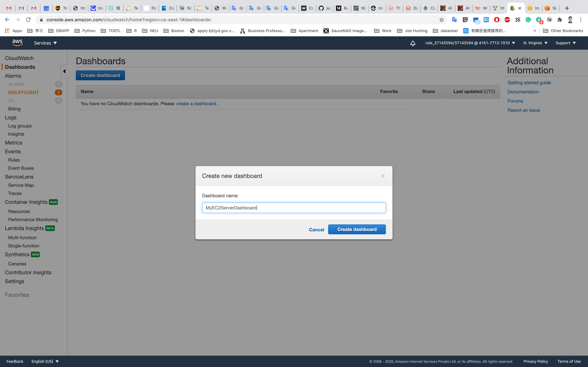
Task: Select INSUFFICIENT alarms in the sidebar
Action: [23, 92]
